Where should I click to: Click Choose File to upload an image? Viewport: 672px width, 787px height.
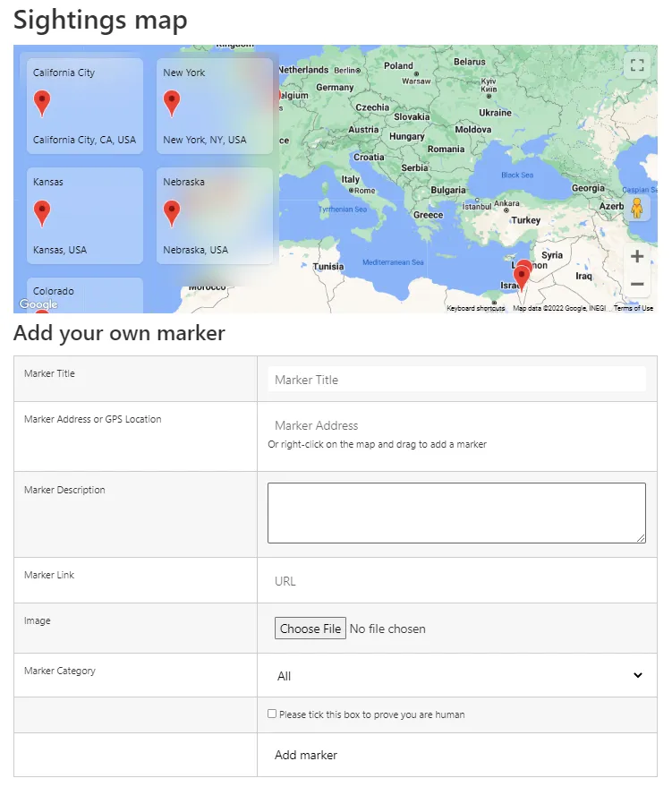point(310,628)
